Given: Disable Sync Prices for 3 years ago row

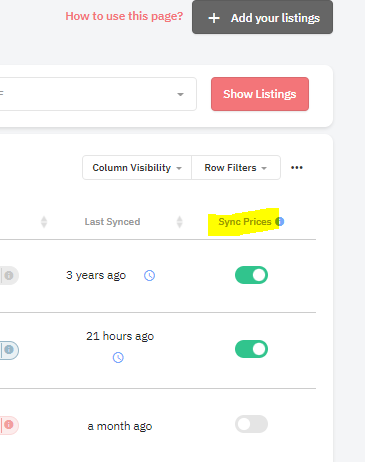Looking at the screenshot, I should (x=251, y=275).
